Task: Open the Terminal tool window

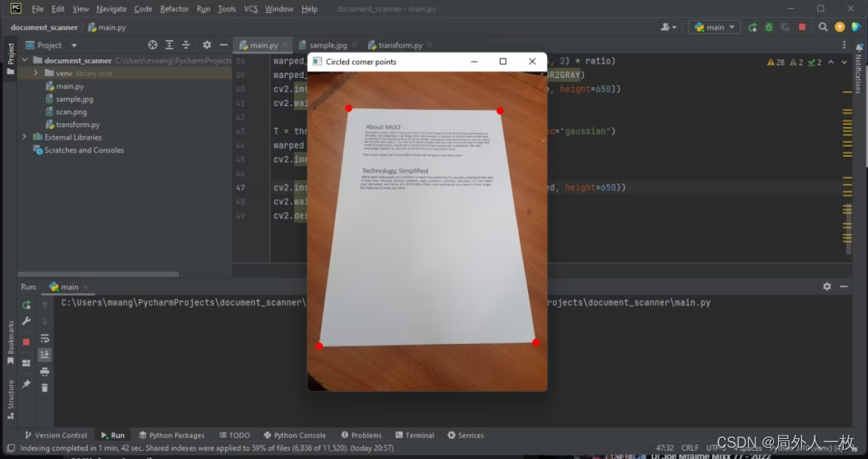Action: [415, 435]
